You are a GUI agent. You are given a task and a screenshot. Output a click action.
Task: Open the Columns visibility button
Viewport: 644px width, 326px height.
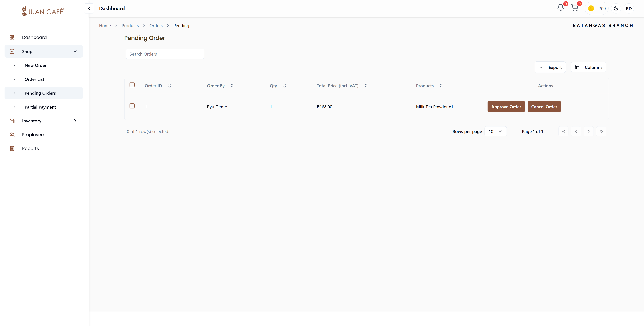pos(588,67)
